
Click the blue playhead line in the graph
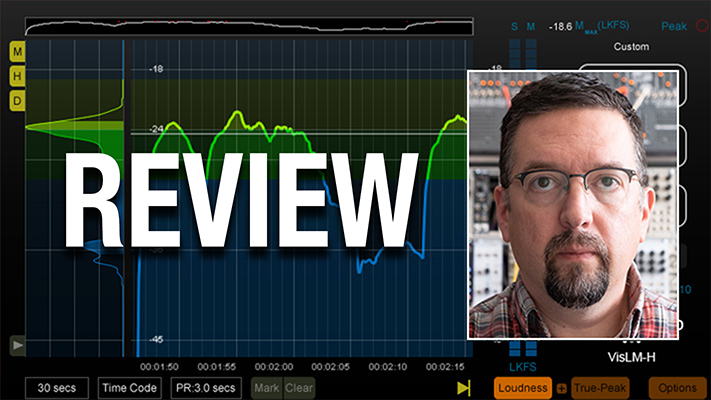coord(124,200)
